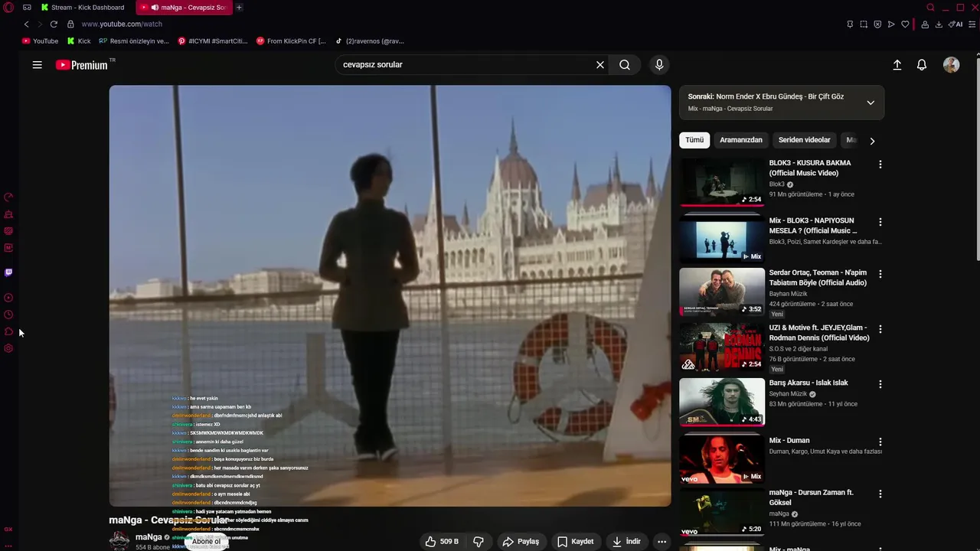980x551 pixels.
Task: Go to YouTube Premium home logo
Action: (x=81, y=65)
